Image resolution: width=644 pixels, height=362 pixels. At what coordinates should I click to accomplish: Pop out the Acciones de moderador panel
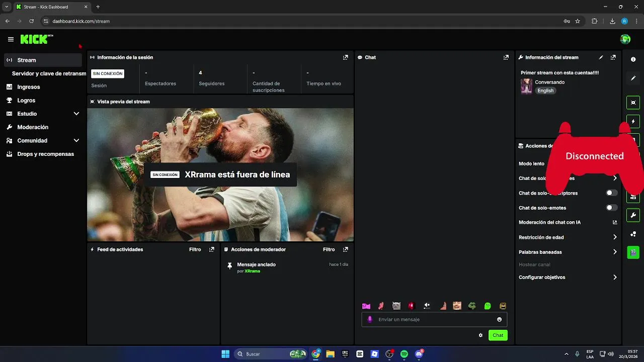click(x=345, y=249)
